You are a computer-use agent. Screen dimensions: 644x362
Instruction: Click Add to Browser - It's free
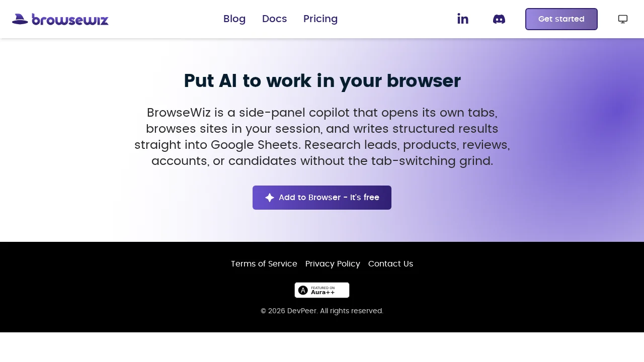click(322, 197)
